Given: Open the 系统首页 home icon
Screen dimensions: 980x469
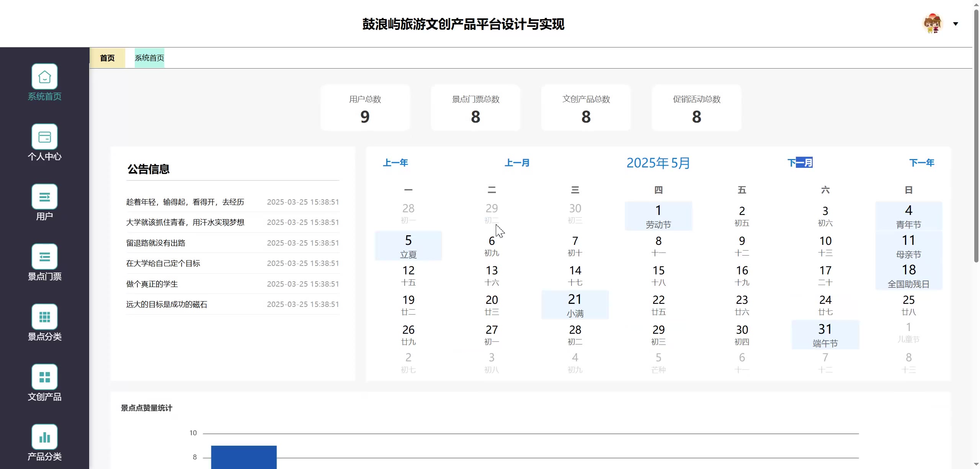Looking at the screenshot, I should (x=44, y=77).
